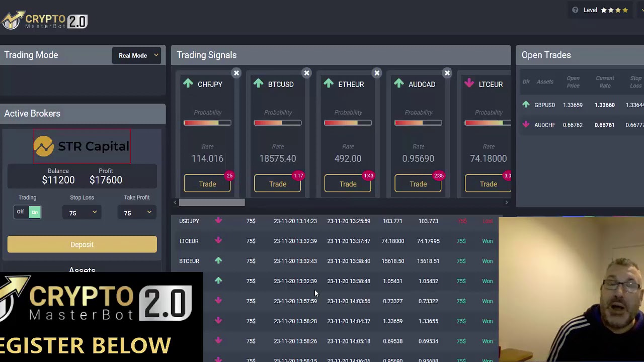Click the BTCUSD probability bar
644x362 pixels.
tap(278, 123)
